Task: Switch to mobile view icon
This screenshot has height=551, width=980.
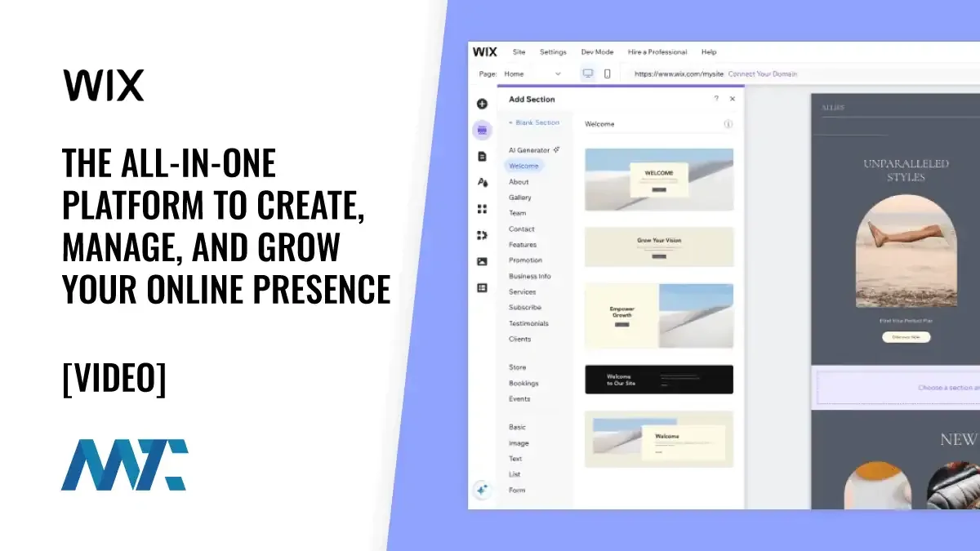Action: [607, 73]
